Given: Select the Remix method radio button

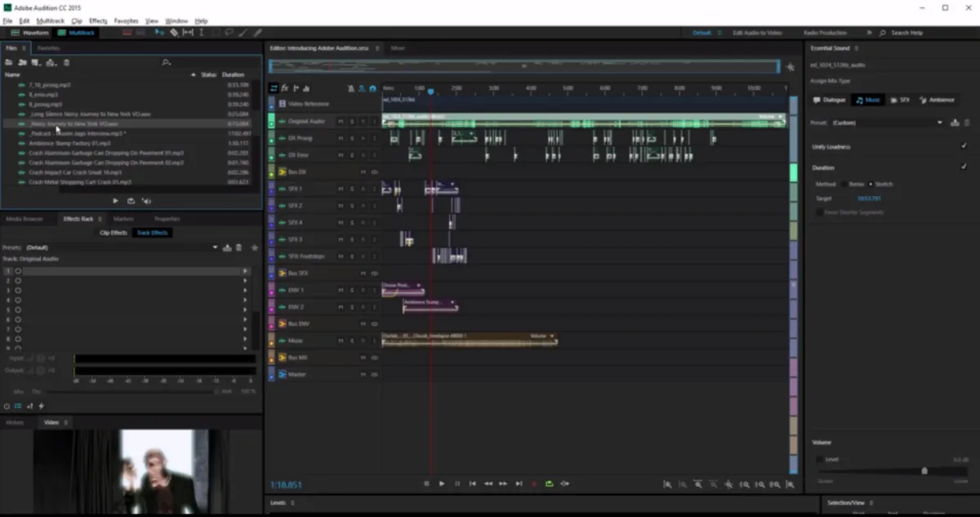Looking at the screenshot, I should tap(844, 184).
